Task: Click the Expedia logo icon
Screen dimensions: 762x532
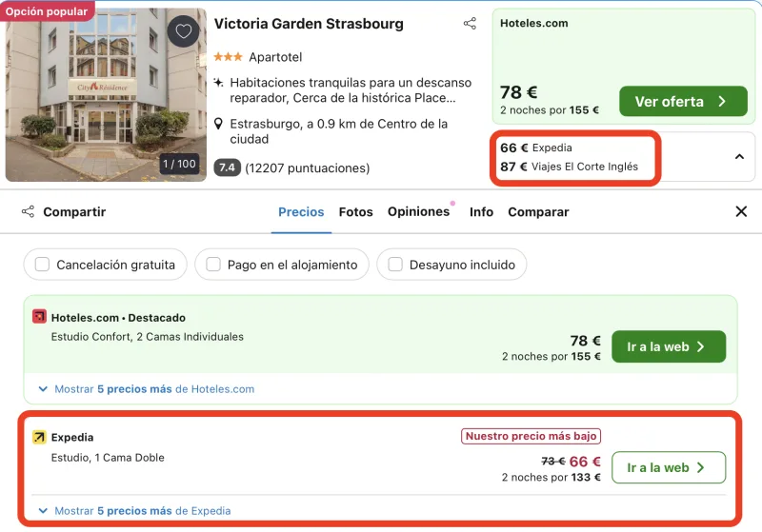Action: (39, 437)
